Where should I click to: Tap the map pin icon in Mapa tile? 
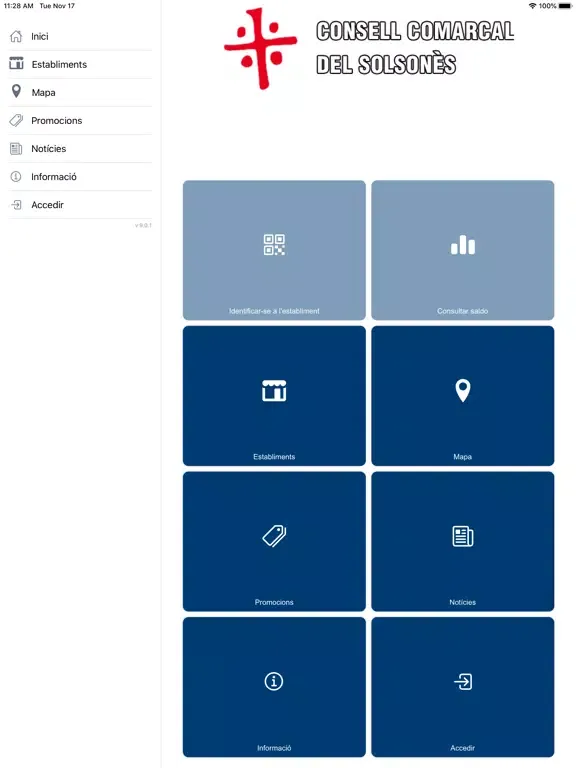[x=463, y=390]
